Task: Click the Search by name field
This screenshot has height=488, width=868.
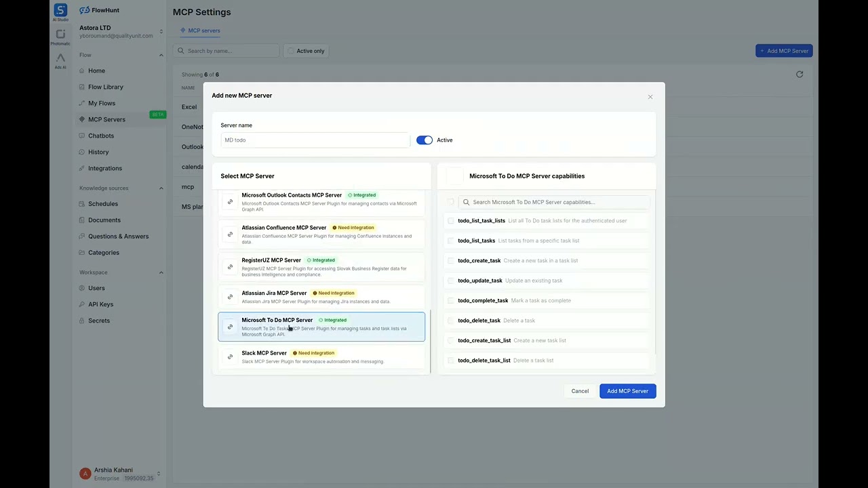Action: (226, 51)
